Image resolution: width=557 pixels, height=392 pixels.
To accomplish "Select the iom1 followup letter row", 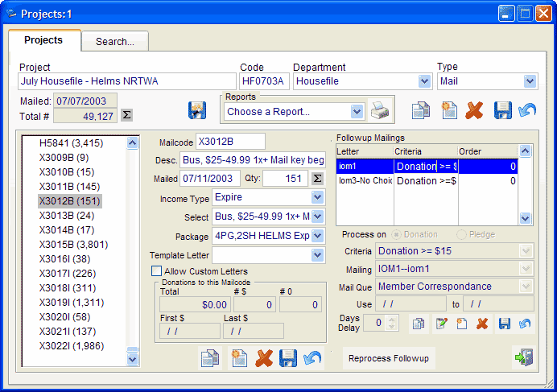I will [x=427, y=167].
